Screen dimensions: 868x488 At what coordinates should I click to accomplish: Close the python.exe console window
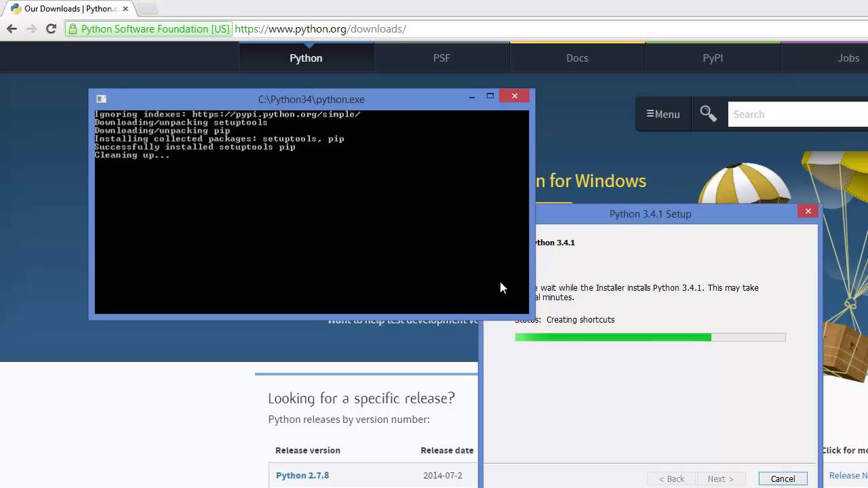515,96
